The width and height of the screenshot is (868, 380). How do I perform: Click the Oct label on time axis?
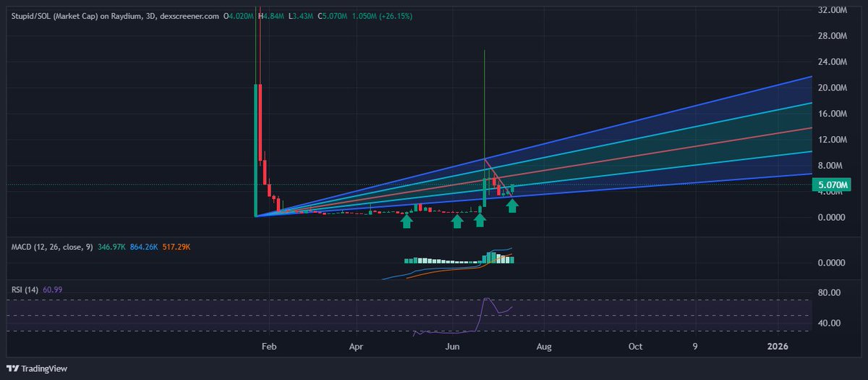tap(635, 347)
